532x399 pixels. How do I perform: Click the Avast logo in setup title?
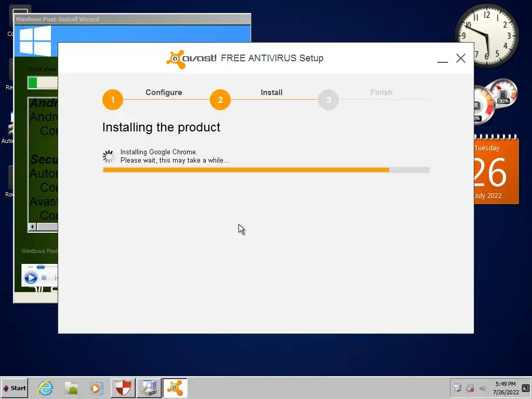point(191,59)
